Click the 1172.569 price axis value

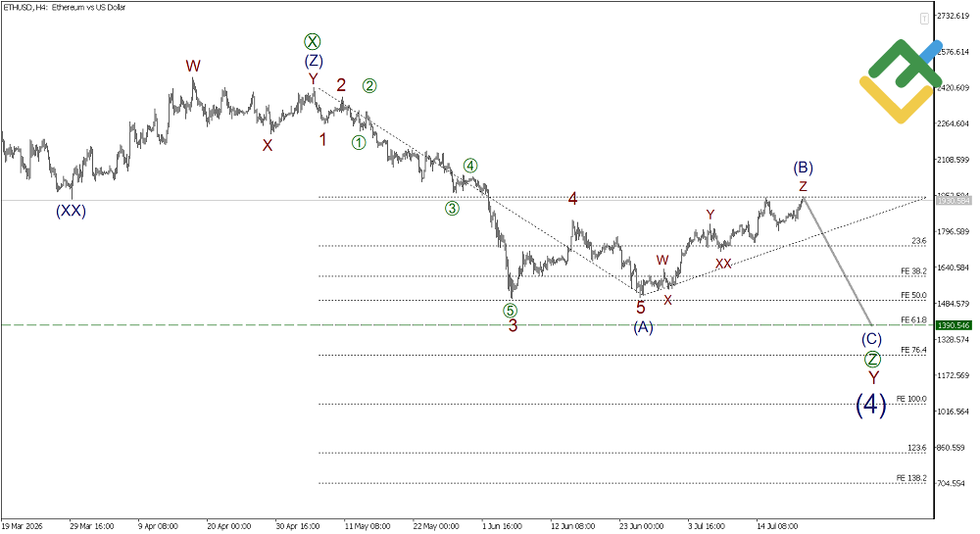click(954, 375)
